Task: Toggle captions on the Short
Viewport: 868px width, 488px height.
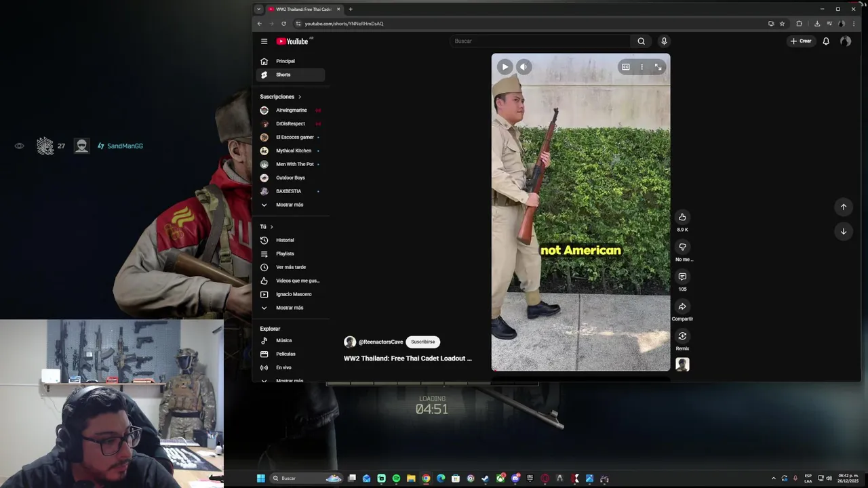Action: pos(625,67)
